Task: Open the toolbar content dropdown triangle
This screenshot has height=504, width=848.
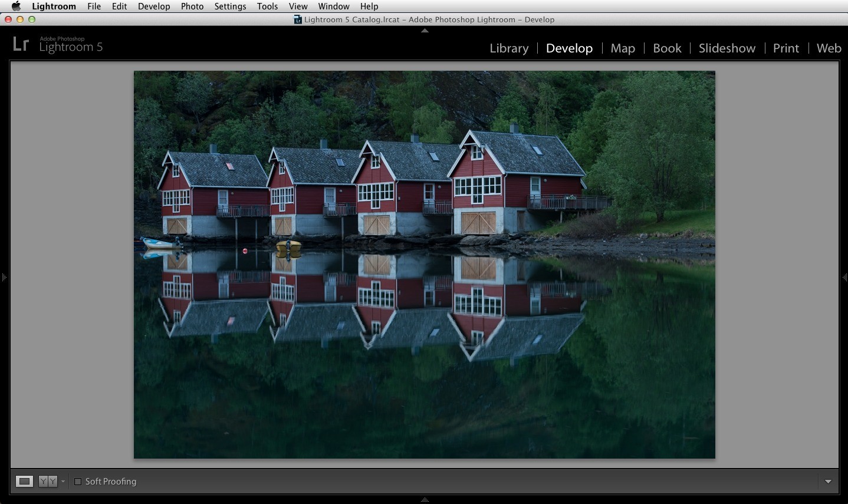Action: click(x=828, y=482)
